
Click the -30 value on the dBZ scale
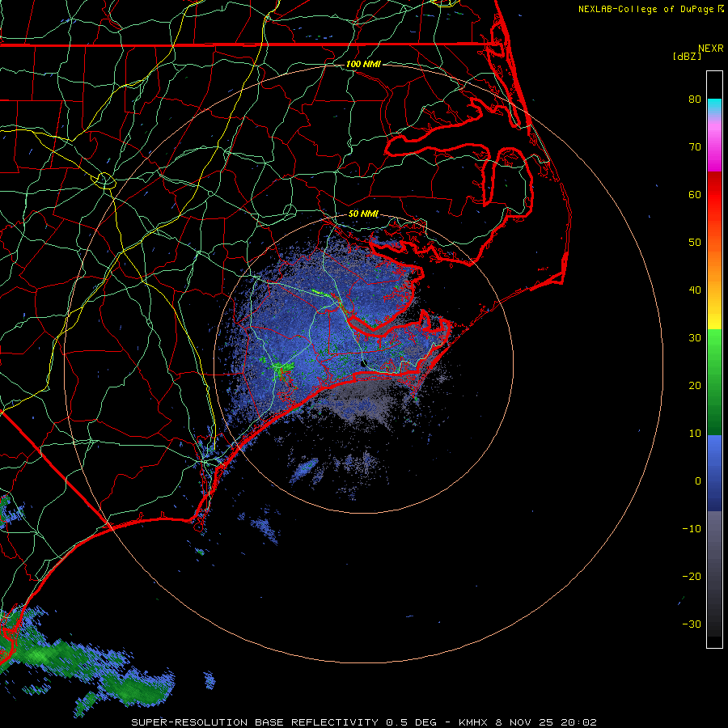click(x=692, y=624)
